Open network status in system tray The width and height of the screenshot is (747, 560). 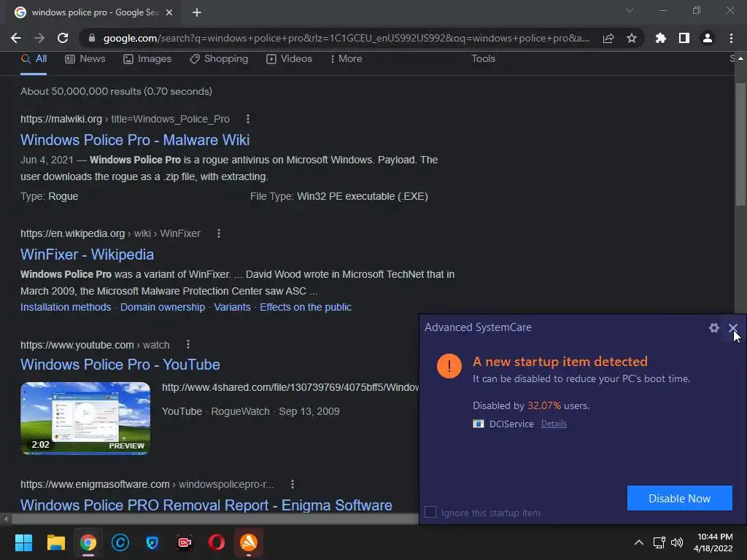[659, 542]
